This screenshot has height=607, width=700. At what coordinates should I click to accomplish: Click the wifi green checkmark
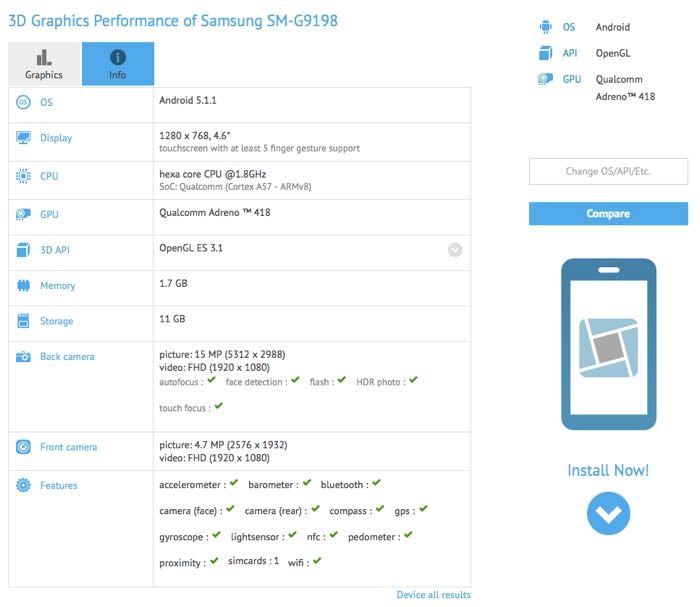click(317, 560)
